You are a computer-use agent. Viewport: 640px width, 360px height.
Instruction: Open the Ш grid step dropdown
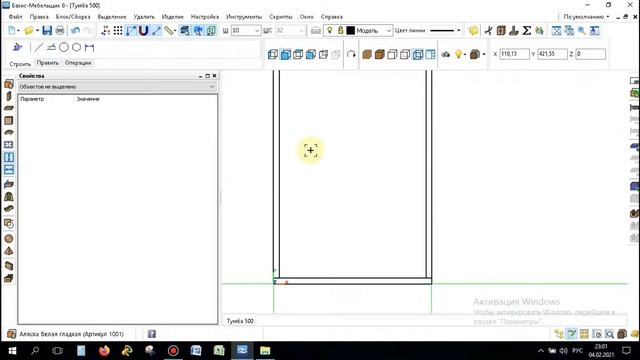coord(257,31)
